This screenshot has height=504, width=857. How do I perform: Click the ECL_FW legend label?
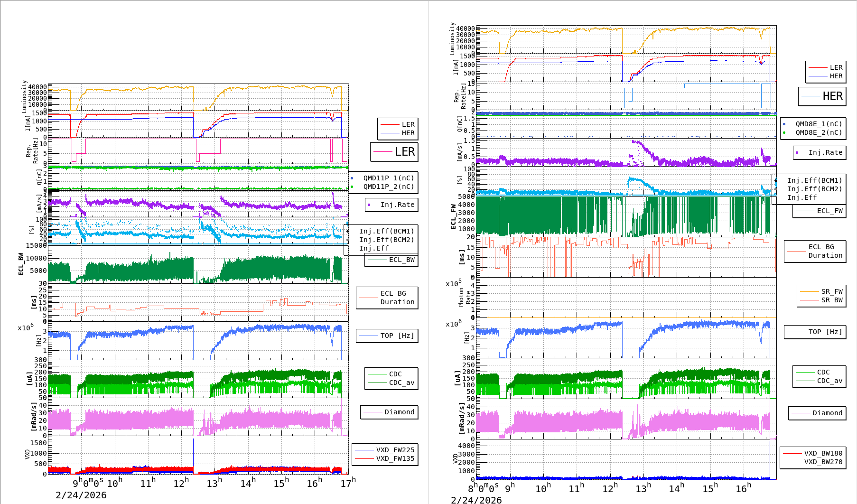[x=829, y=211]
